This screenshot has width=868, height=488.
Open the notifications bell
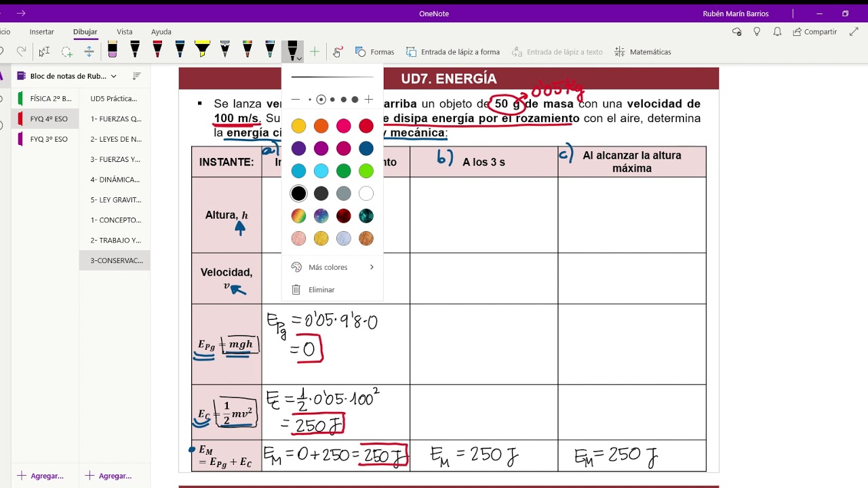[x=777, y=32]
